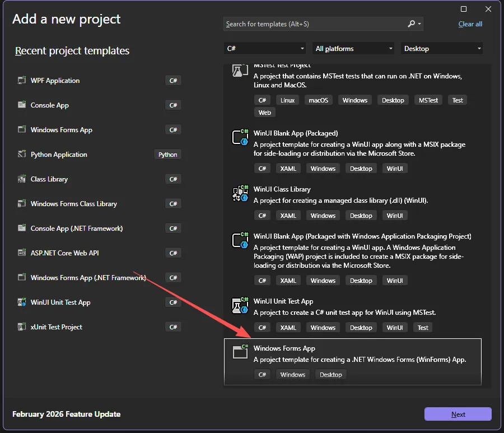Click the xUnit Test Project icon
The image size is (504, 433).
click(22, 327)
